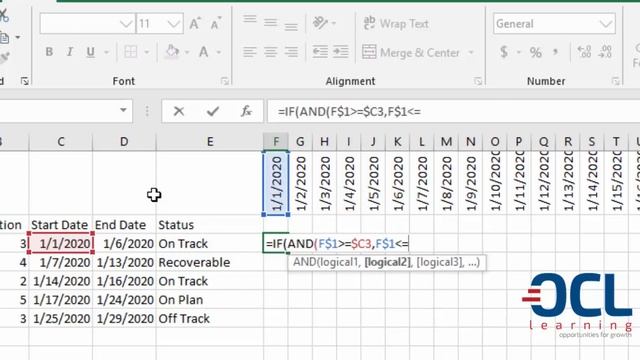
Task: Cancel formula entry with X
Action: click(179, 111)
